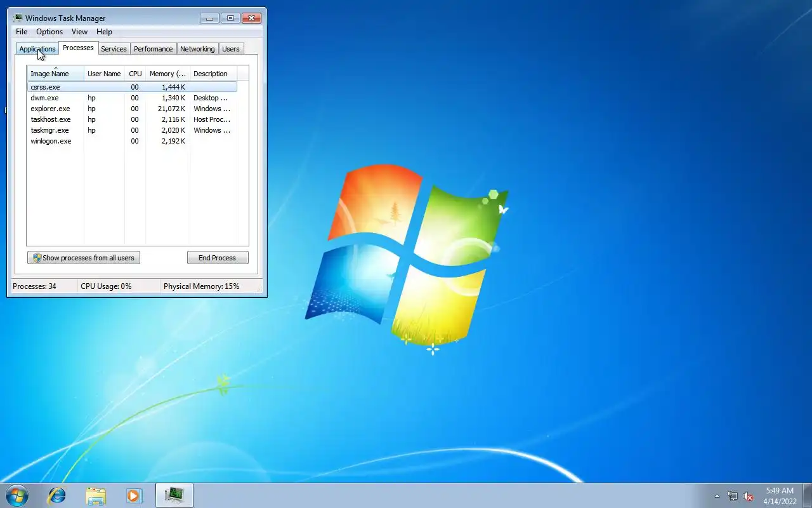Select the explorer.exe process
This screenshot has width=812, height=508.
click(x=132, y=109)
